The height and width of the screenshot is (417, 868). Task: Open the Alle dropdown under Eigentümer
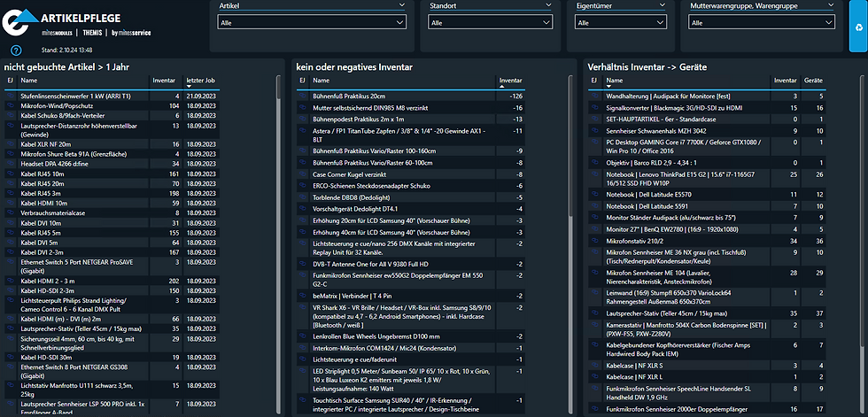[x=619, y=22]
